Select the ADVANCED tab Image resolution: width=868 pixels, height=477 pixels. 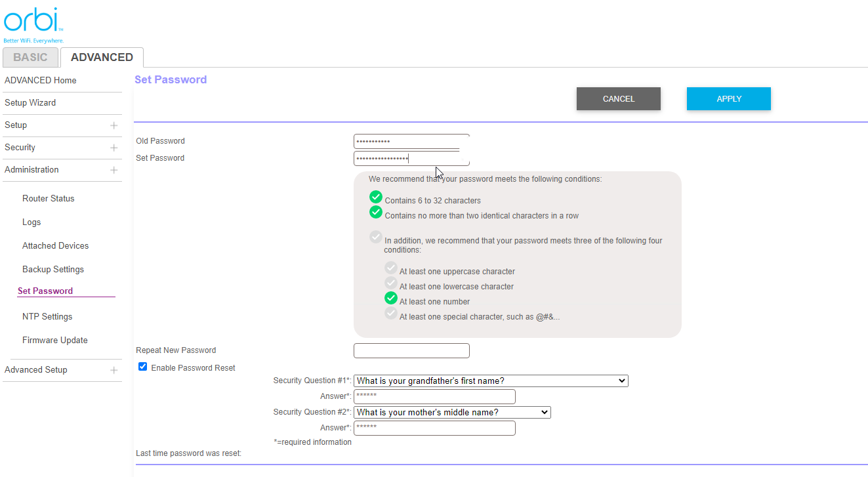[102, 57]
